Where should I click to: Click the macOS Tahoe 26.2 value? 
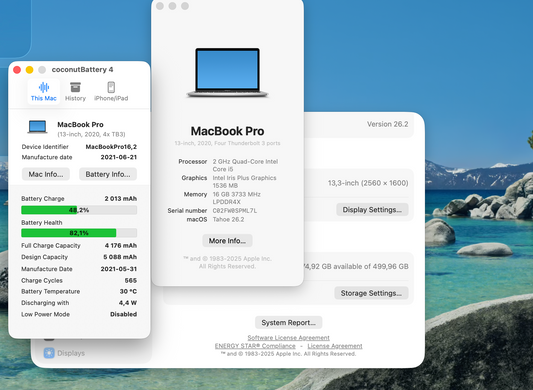[x=228, y=220]
